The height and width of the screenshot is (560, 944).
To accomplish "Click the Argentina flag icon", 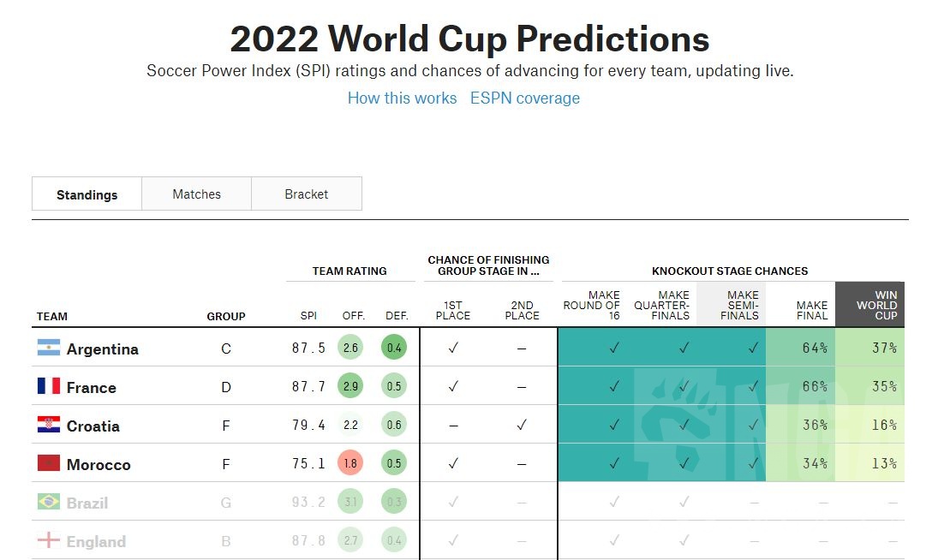I will pyautogui.click(x=48, y=348).
